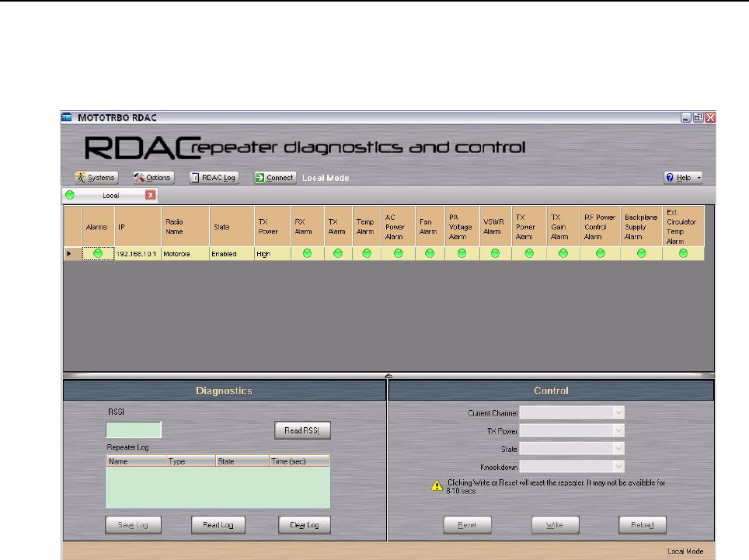The image size is (749, 560).
Task: Select the row arrow for 192.168.10.1
Action: tap(69, 253)
